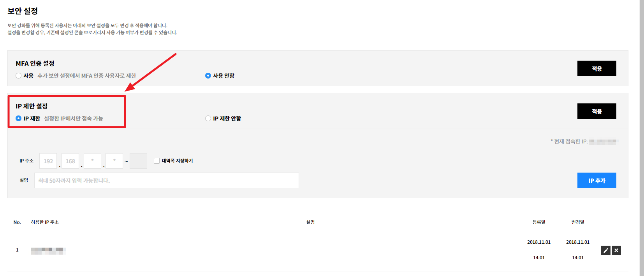Viewport: 644px width, 276px height.
Task: Click the 등록일 column header
Action: (x=539, y=222)
